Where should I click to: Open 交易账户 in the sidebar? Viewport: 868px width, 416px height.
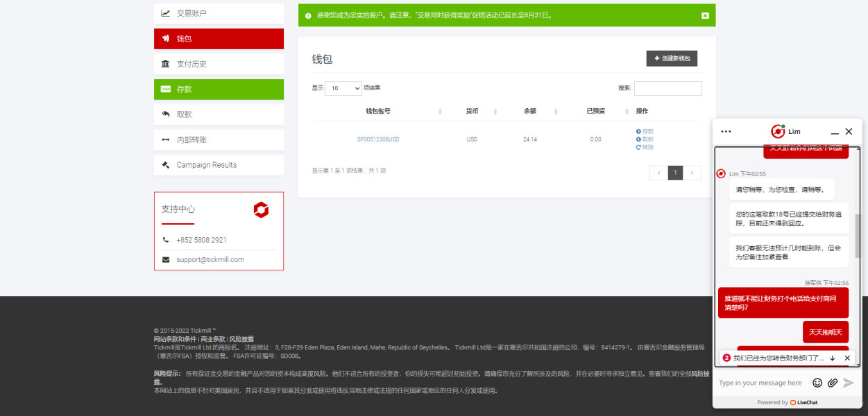point(219,13)
